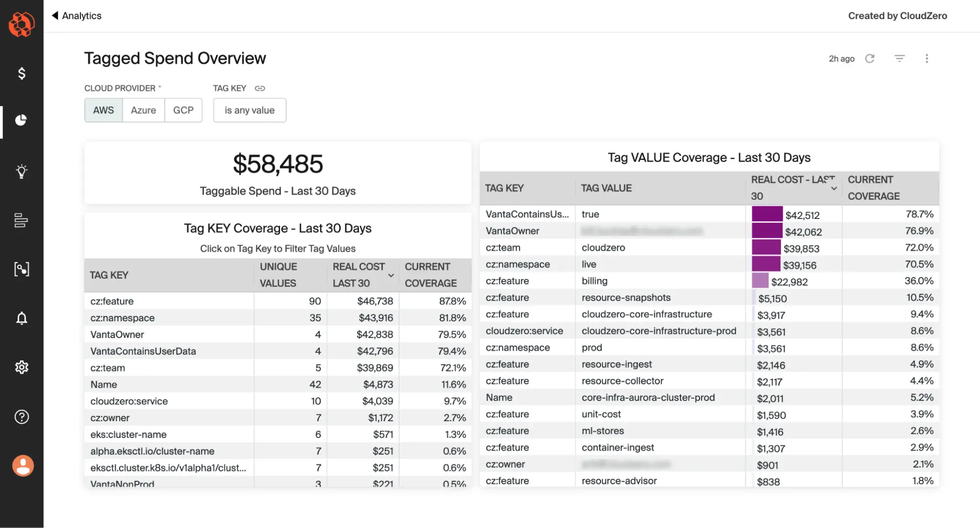Filter by cz:owner tag key row
The image size is (980, 528).
pyautogui.click(x=110, y=418)
